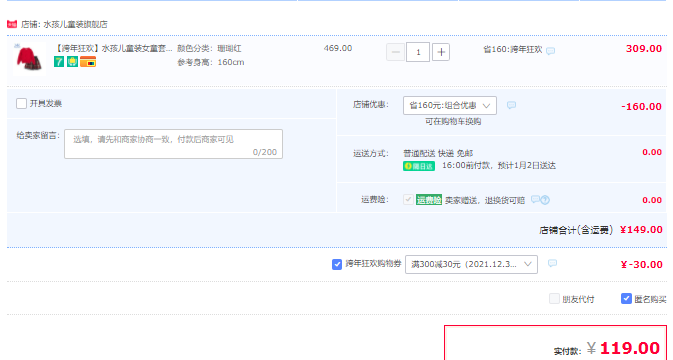The height and width of the screenshot is (360, 673).
Task: Increase quantity with the plus button
Action: pyautogui.click(x=441, y=52)
